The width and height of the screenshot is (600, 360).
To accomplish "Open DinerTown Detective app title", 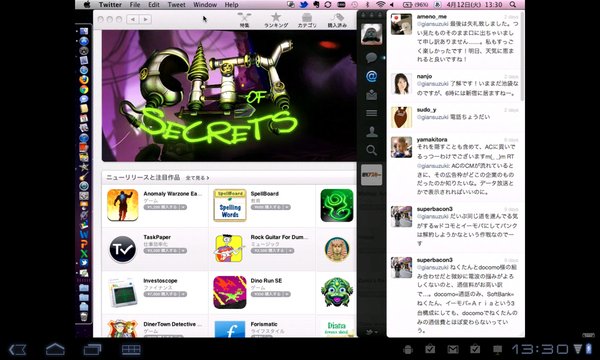I will click(x=173, y=324).
